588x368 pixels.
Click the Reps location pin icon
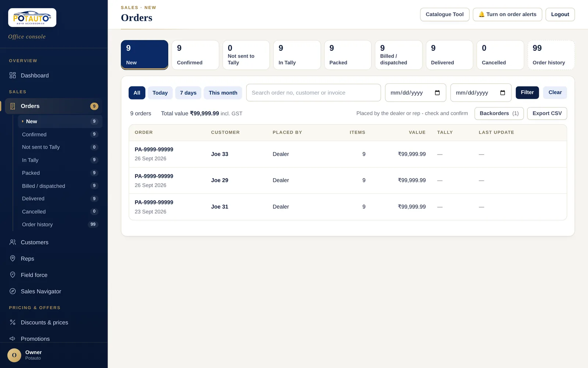12,258
